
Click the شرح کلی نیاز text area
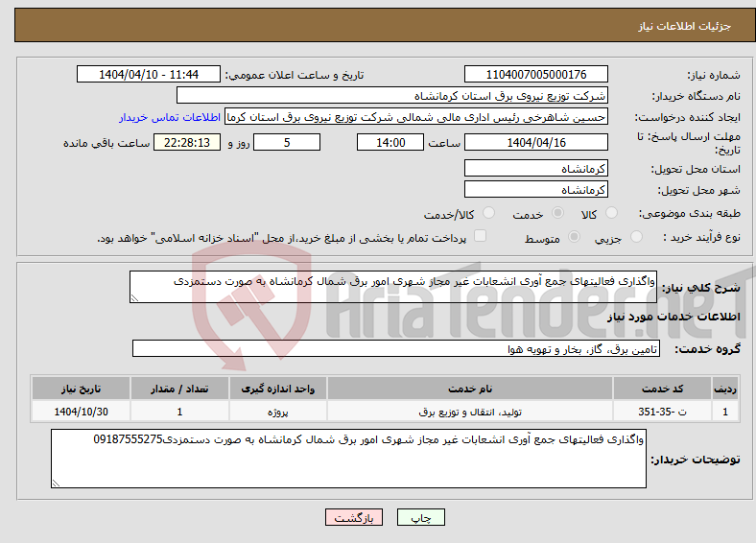point(393,287)
